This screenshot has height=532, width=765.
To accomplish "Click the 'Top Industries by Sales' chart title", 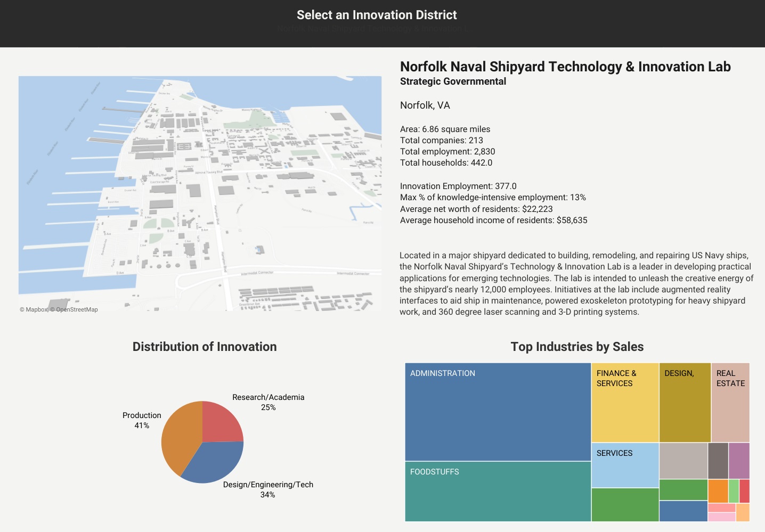I will (577, 346).
